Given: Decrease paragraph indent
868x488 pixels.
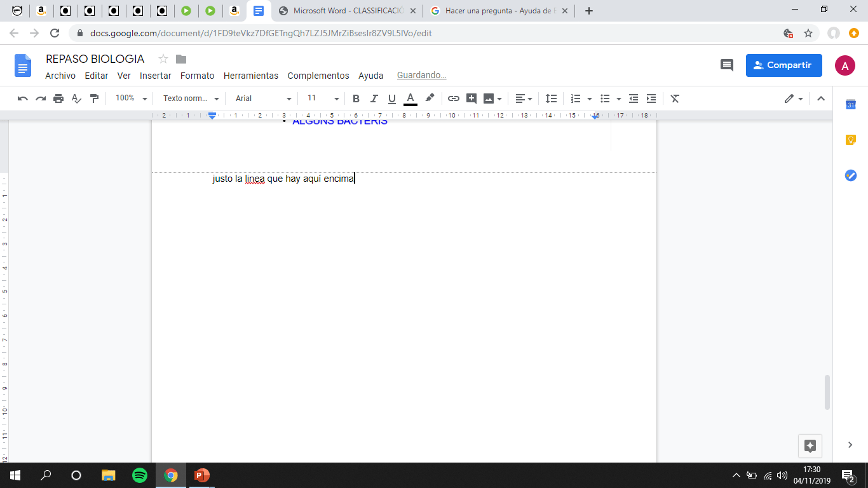Looking at the screenshot, I should [634, 98].
